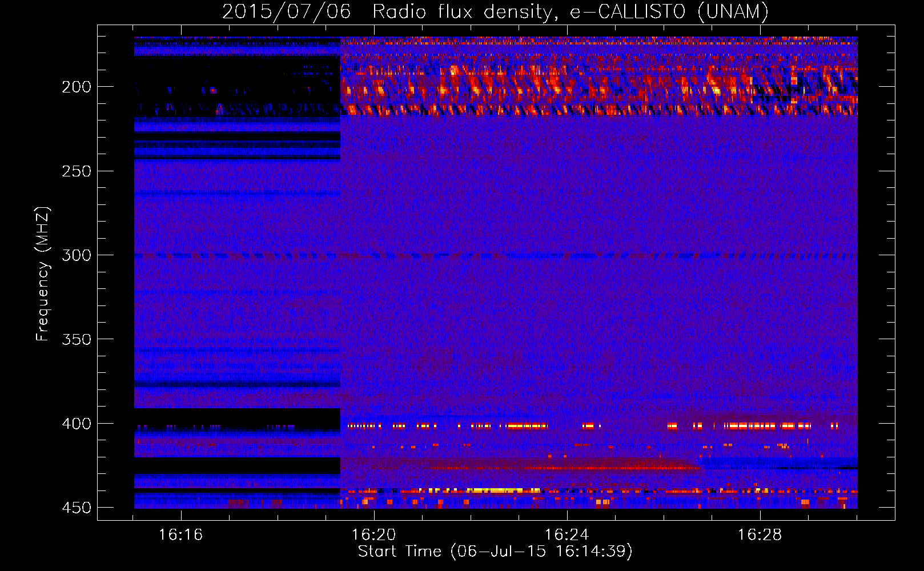Click the 16:20 time tick label
924x571 pixels.
[x=373, y=535]
